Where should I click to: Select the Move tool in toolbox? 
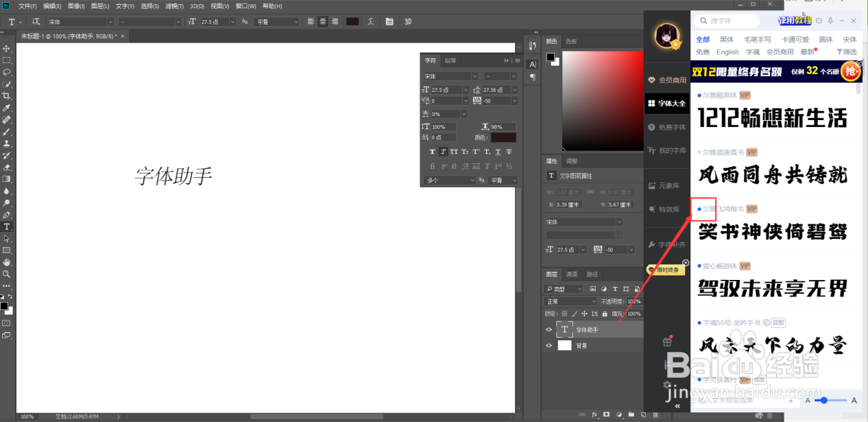[7, 49]
